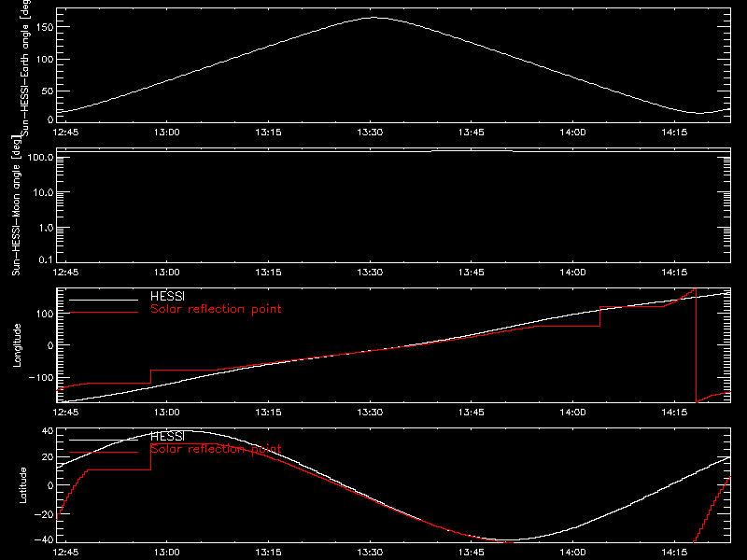Viewport: 747px width, 560px height.
Task: Click 12:45 time label under Earth angle plot
Action: (x=65, y=132)
